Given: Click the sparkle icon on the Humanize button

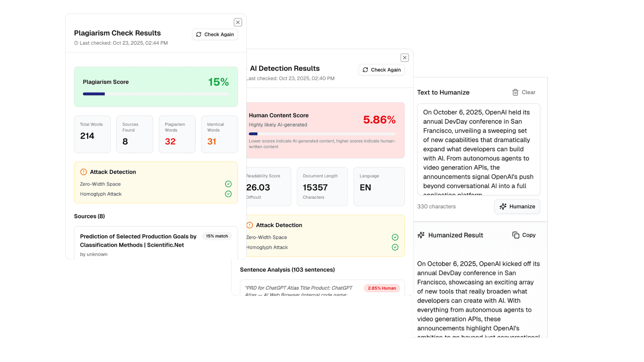Looking at the screenshot, I should [x=503, y=206].
